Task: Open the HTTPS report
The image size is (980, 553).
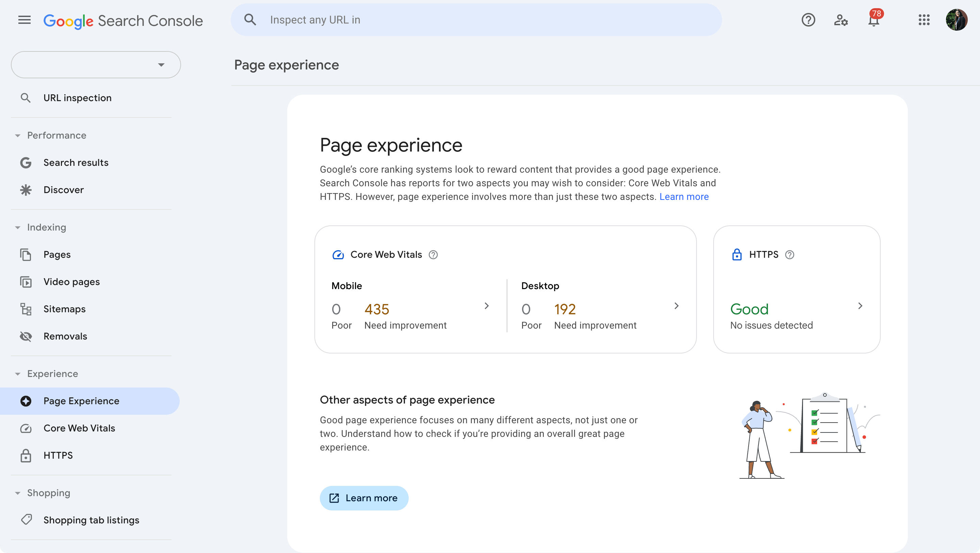Action: pos(58,455)
